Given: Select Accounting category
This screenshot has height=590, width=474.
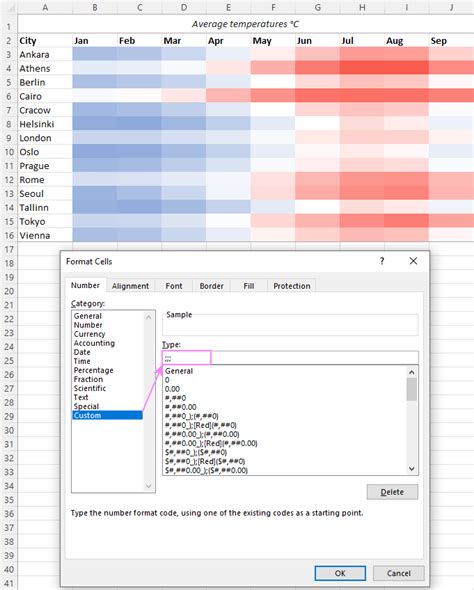Looking at the screenshot, I should (x=107, y=343).
